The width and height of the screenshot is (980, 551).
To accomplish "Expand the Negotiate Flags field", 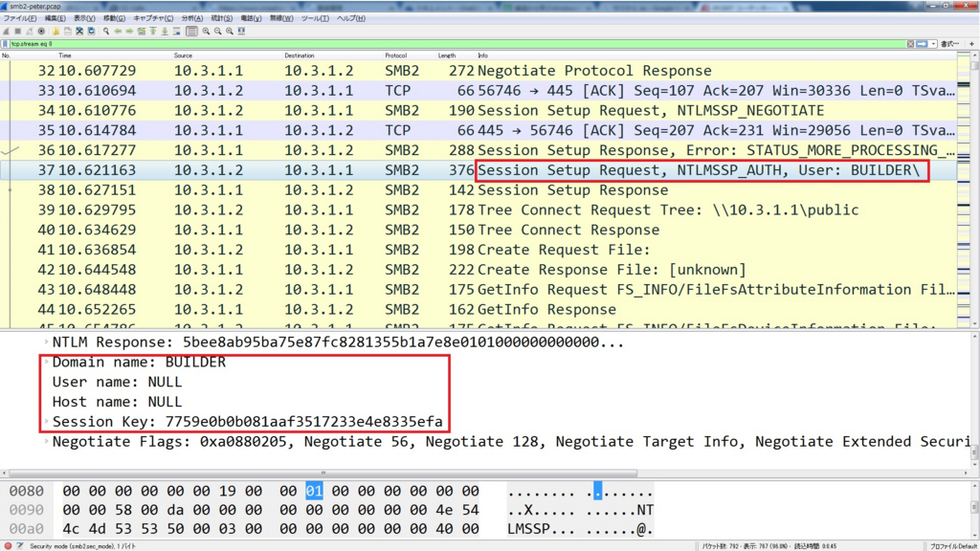I will pyautogui.click(x=46, y=442).
